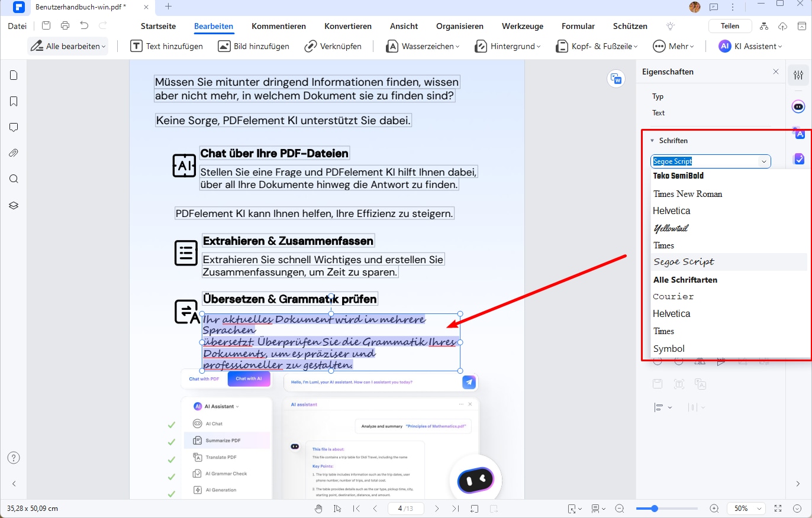Open the Hintergrund dropdown
This screenshot has width=812, height=518.
pyautogui.click(x=508, y=46)
